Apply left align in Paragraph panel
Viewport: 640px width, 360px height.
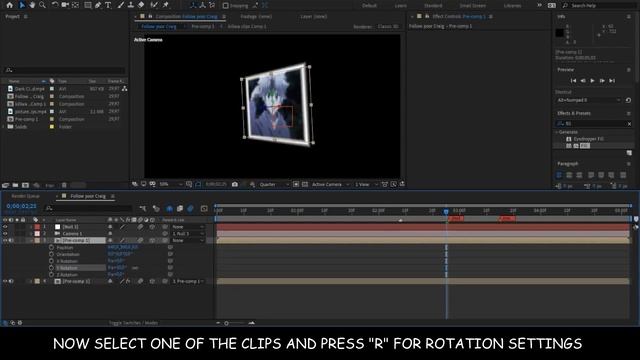pyautogui.click(x=559, y=175)
